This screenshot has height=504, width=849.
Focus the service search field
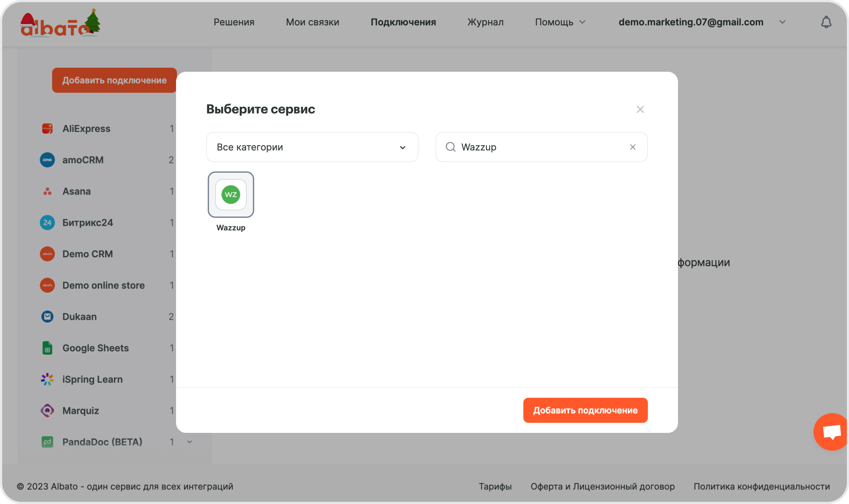[541, 147]
